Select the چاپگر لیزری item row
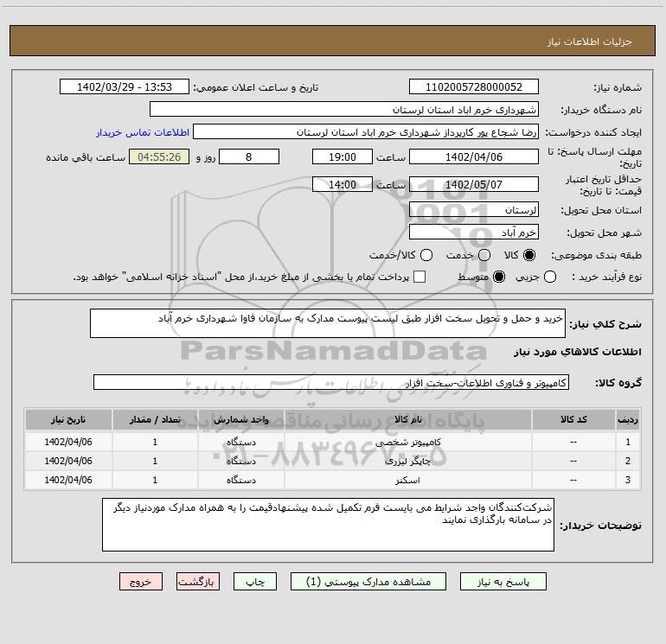This screenshot has width=666, height=644. coord(333,461)
